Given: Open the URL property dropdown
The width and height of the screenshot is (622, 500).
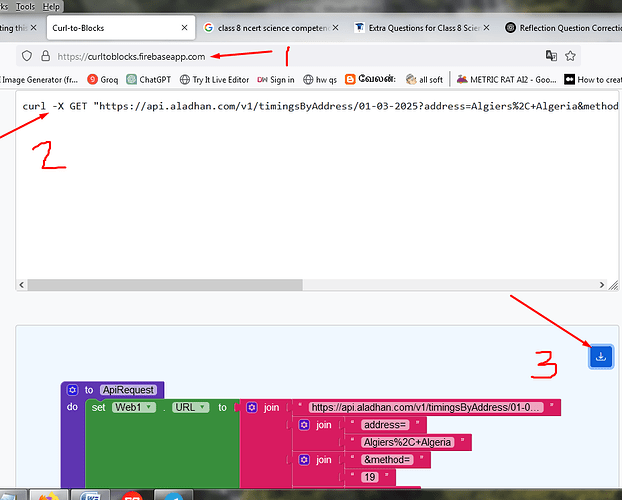Looking at the screenshot, I should click(190, 408).
